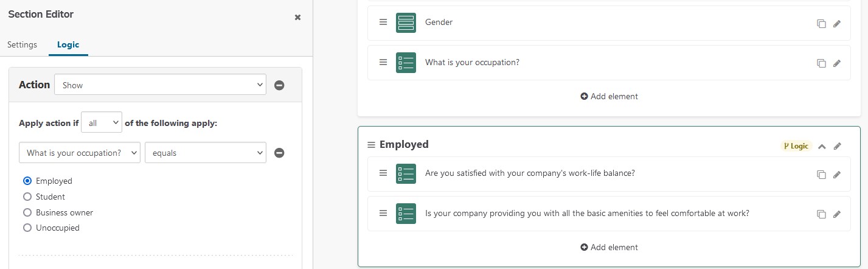Viewport: 868px width, 269px height.
Task: Select the Student radio option
Action: tap(27, 197)
